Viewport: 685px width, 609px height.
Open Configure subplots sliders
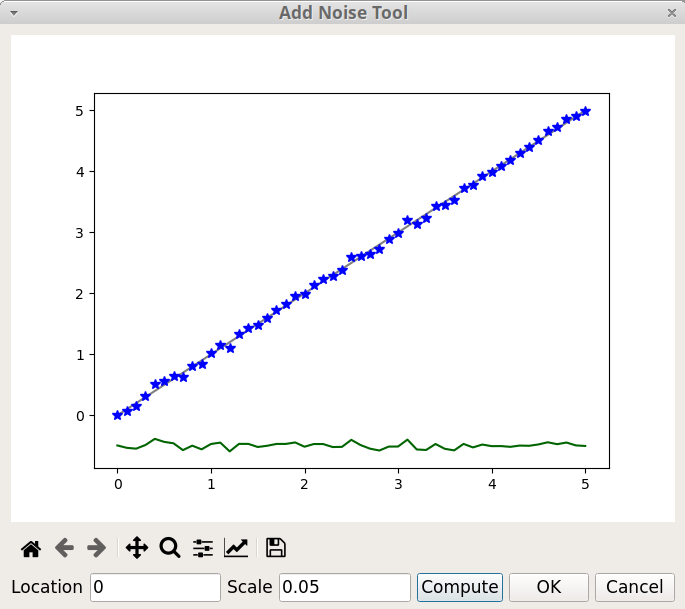[203, 548]
